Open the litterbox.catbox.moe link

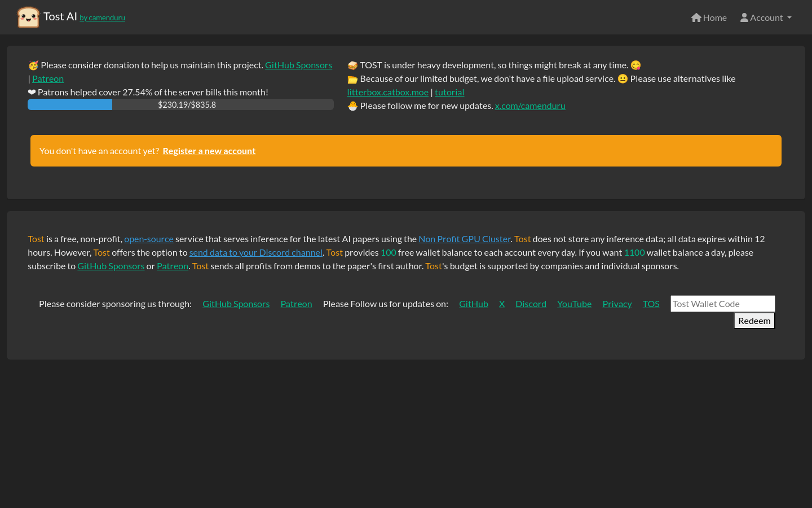tap(387, 92)
